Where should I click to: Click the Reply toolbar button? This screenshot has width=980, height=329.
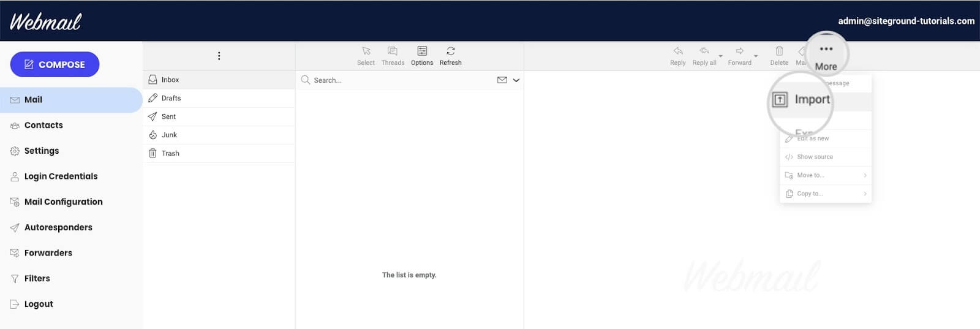coord(677,56)
